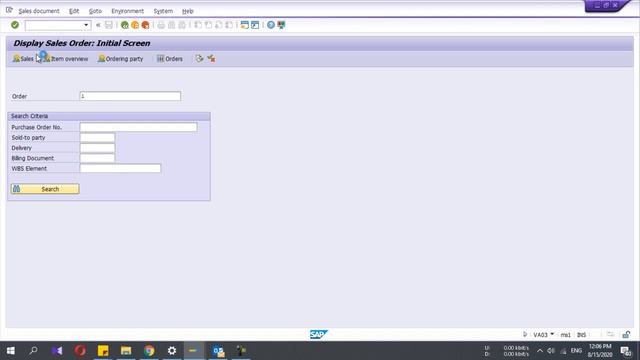
Task: Click the Orders button
Action: tap(169, 59)
